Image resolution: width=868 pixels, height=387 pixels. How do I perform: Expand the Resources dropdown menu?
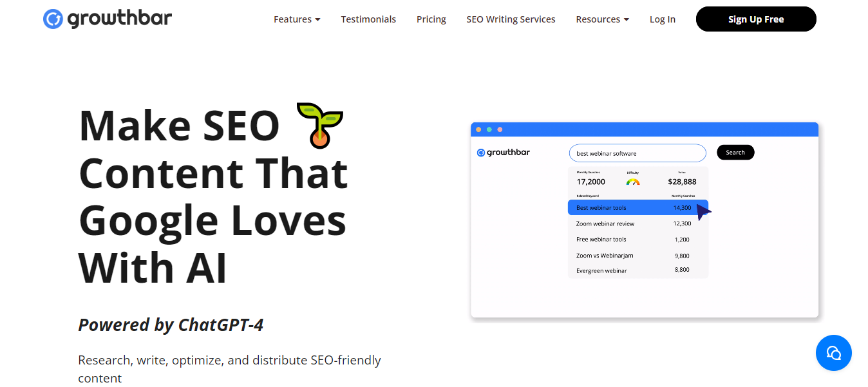pos(602,19)
